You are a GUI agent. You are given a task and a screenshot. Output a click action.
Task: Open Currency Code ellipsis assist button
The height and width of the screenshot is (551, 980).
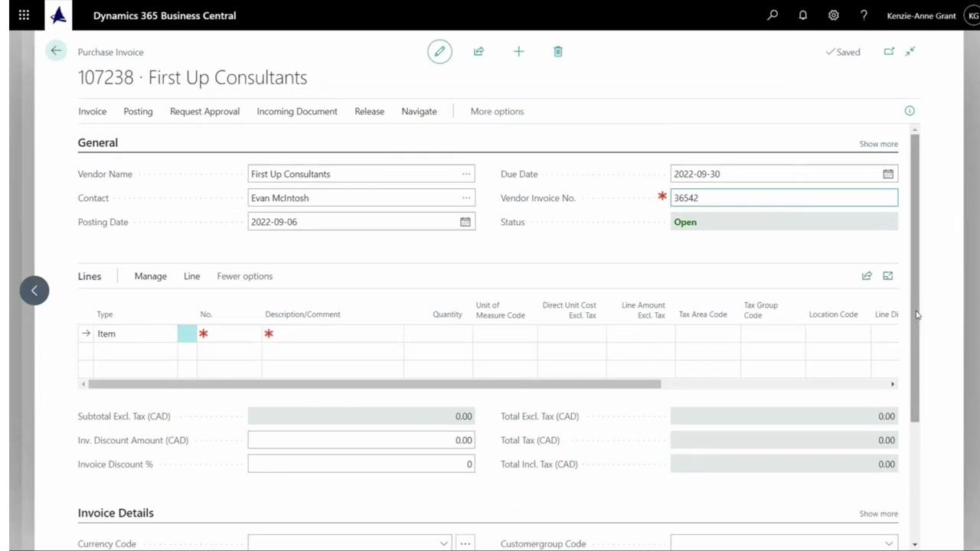tap(465, 543)
